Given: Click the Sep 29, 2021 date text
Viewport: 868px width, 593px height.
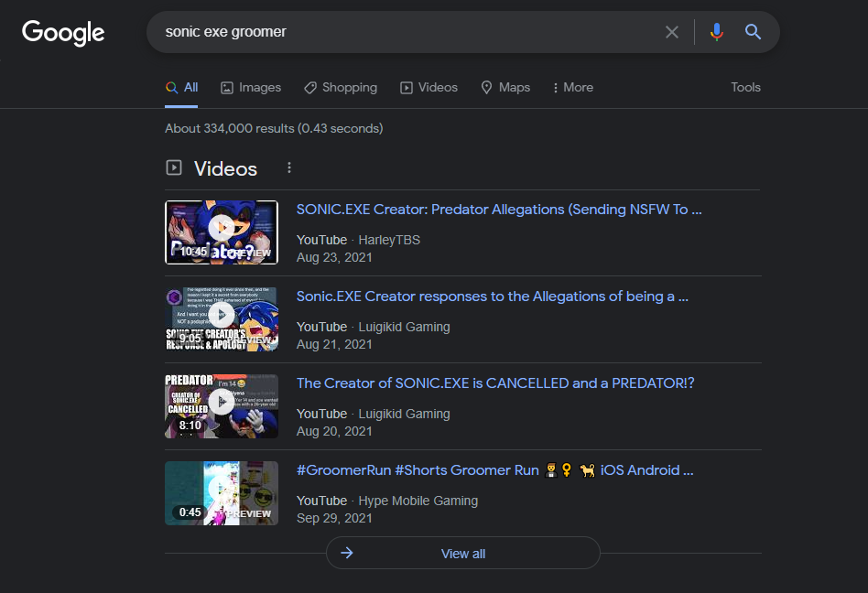Looking at the screenshot, I should (x=334, y=518).
